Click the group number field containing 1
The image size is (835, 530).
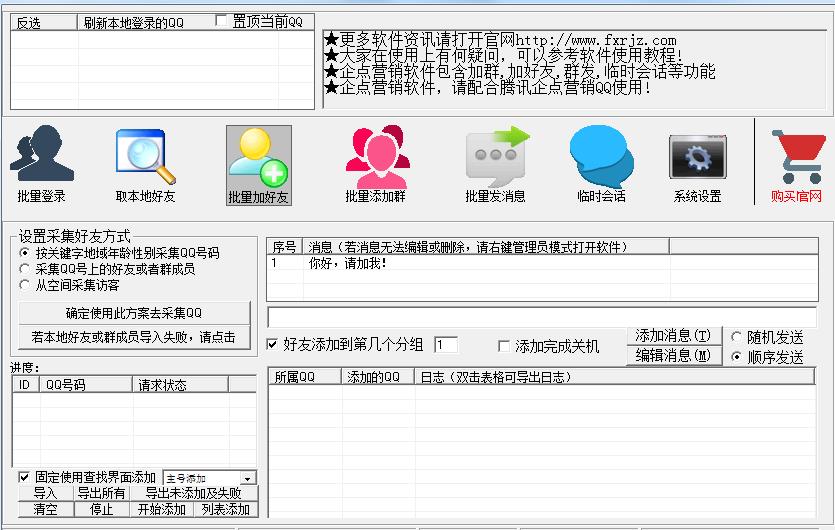(446, 345)
